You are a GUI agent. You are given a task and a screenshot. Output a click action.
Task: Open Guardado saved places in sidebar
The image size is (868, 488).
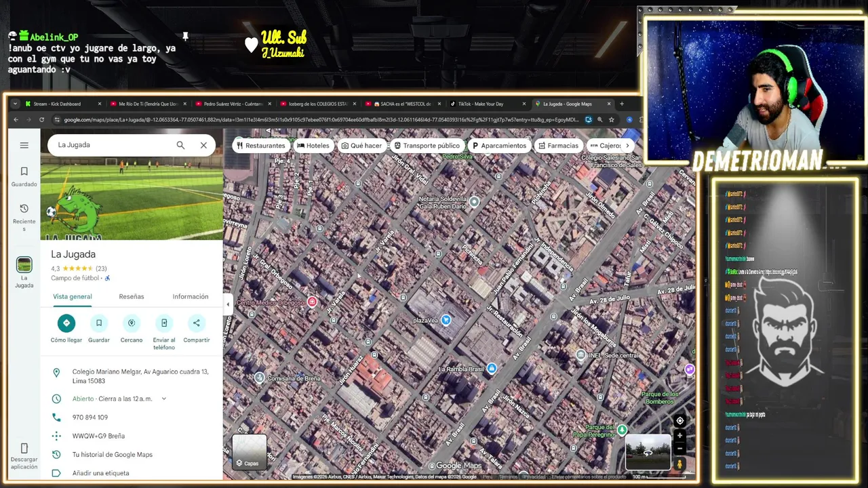coord(24,177)
